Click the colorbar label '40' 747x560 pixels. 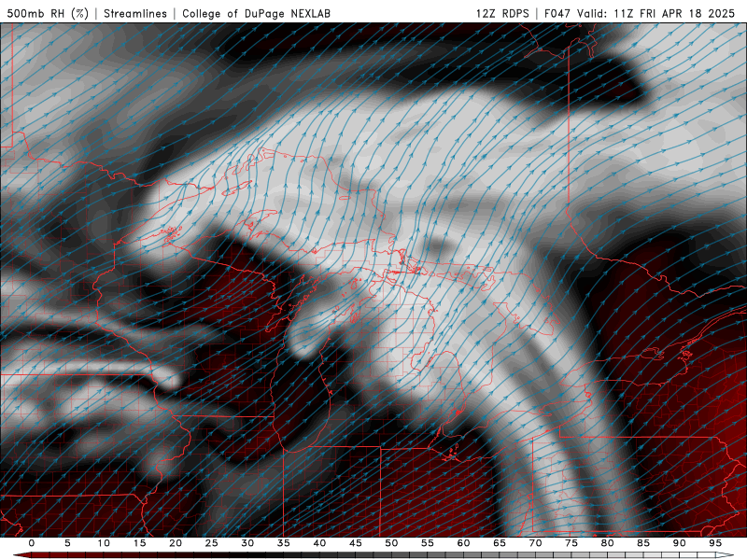coord(319,543)
